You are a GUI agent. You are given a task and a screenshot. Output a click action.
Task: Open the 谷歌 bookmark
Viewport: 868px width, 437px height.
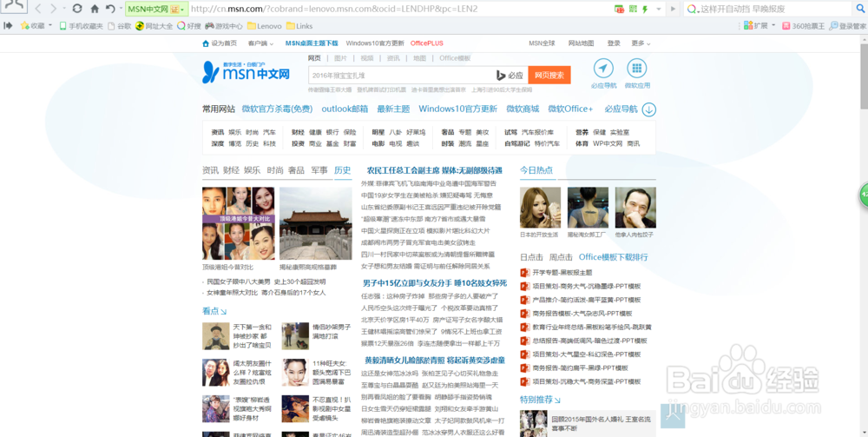(x=120, y=25)
